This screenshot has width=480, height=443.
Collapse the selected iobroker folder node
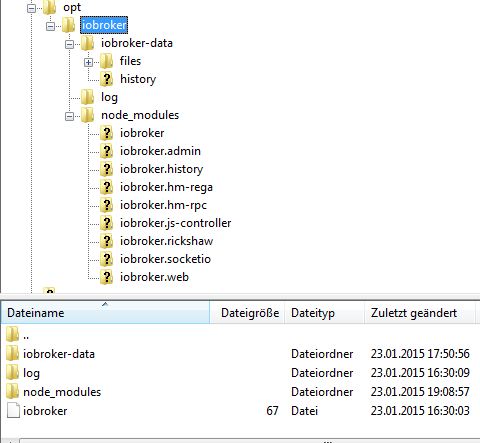pyautogui.click(x=50, y=26)
